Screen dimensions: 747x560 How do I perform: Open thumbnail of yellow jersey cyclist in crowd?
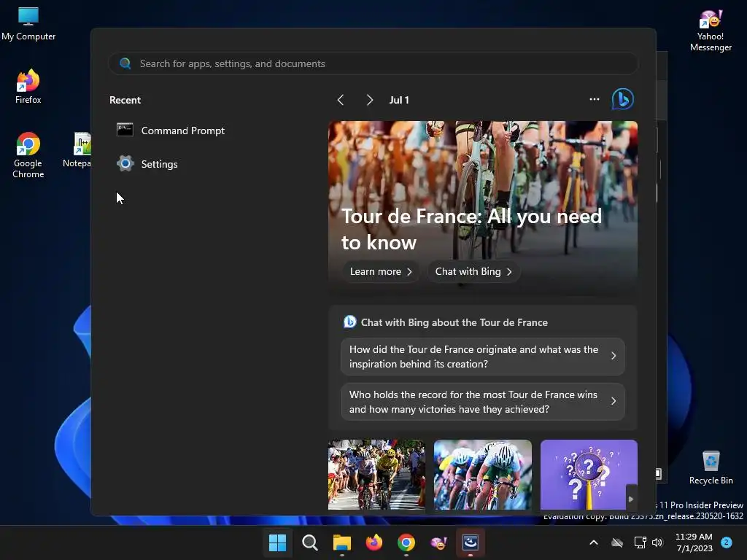[x=376, y=475]
